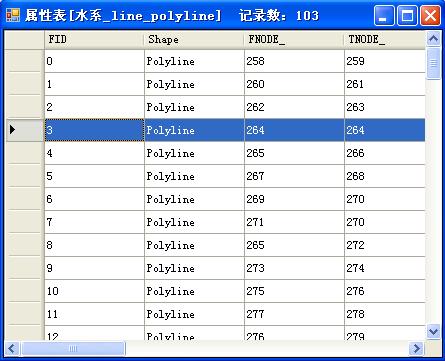Click TNODE_ cell with value 266
This screenshot has height=361, width=445.
pyautogui.click(x=385, y=153)
